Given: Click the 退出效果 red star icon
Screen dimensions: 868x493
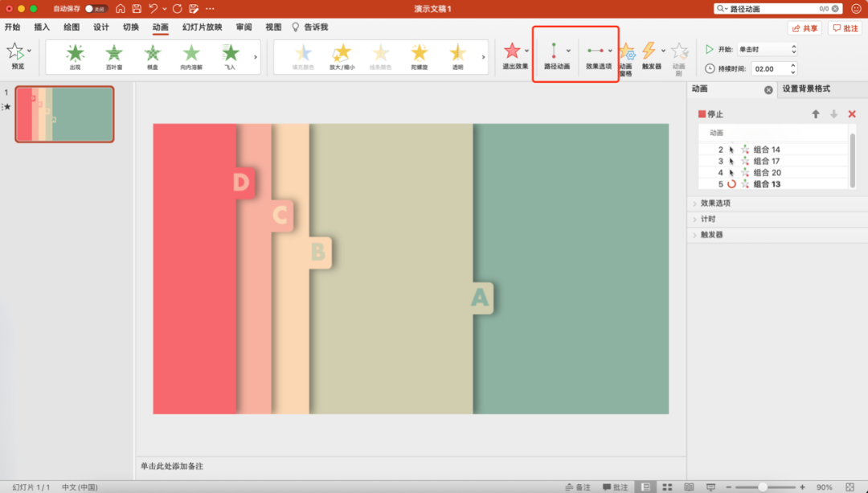Looking at the screenshot, I should pyautogui.click(x=512, y=51).
